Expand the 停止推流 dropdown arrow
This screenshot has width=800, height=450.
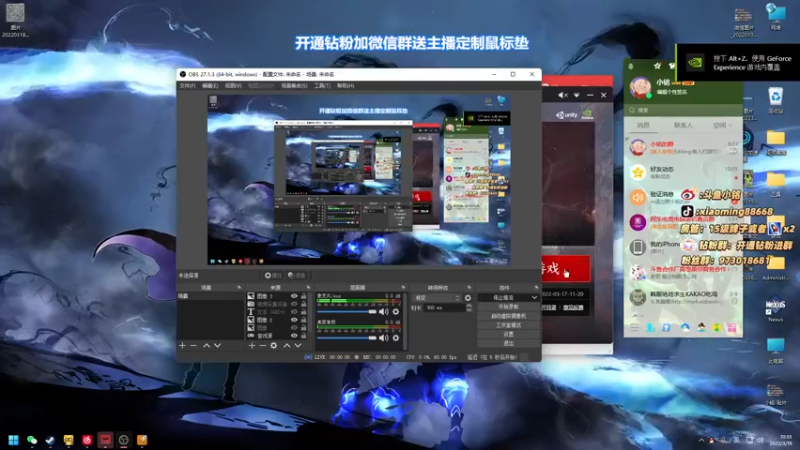pos(534,297)
